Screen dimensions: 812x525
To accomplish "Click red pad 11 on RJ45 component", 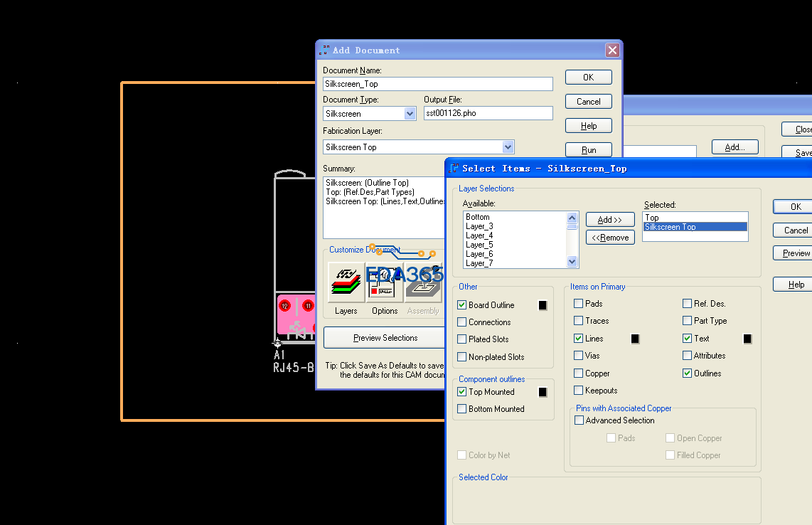I will tap(308, 306).
